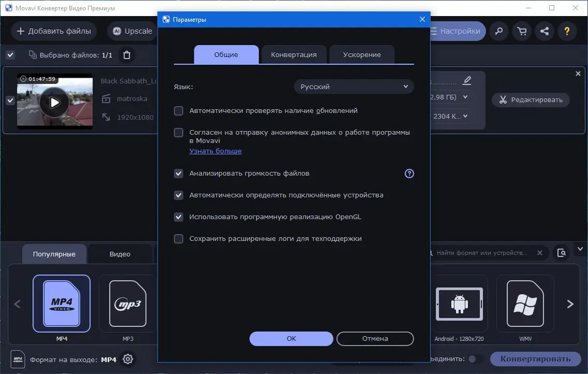Viewport: 588px width, 374px height.
Task: Enable automatic update checking checkbox
Action: 179,111
